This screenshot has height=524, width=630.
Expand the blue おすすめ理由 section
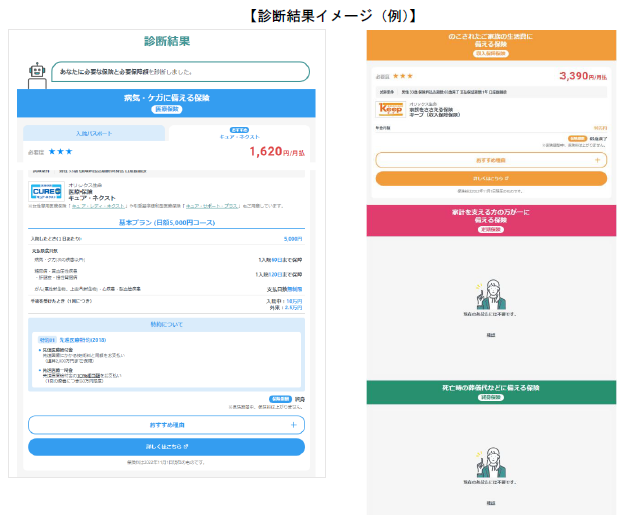(x=166, y=425)
